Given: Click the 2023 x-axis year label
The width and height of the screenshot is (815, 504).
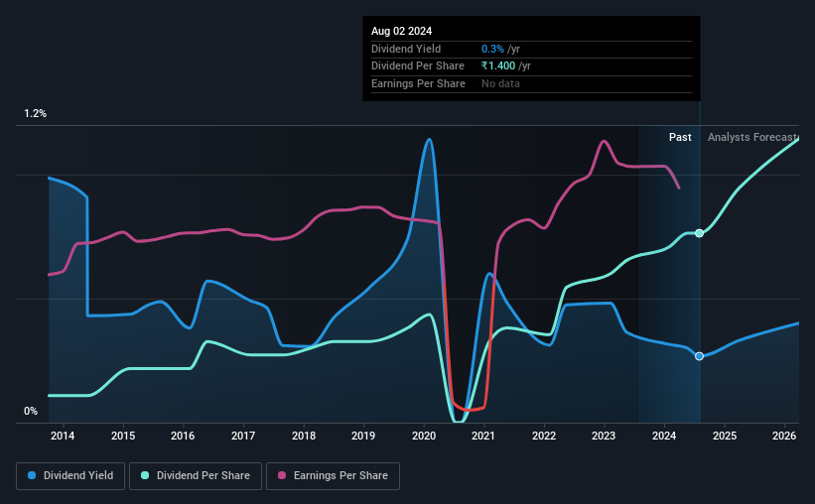Looking at the screenshot, I should pyautogui.click(x=604, y=436).
